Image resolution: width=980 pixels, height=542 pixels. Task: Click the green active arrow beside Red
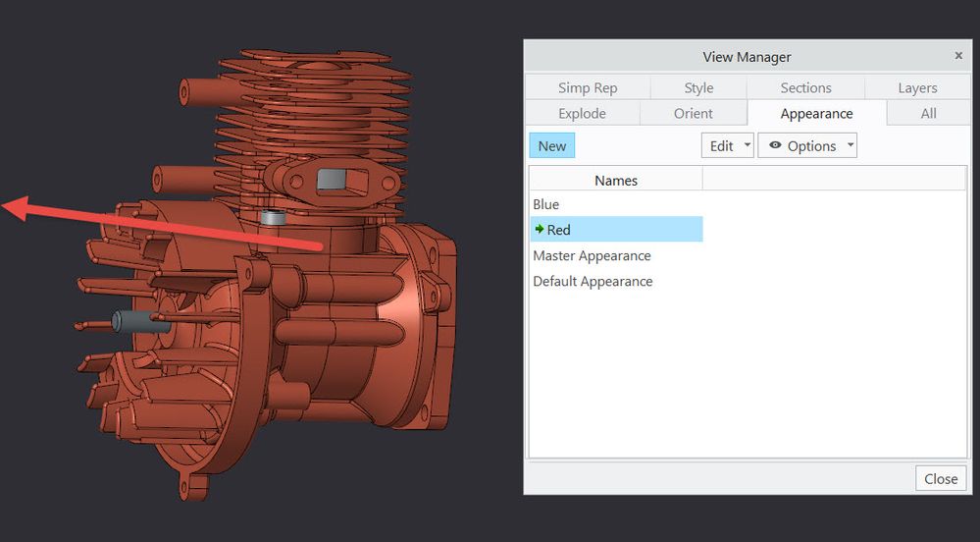point(540,230)
